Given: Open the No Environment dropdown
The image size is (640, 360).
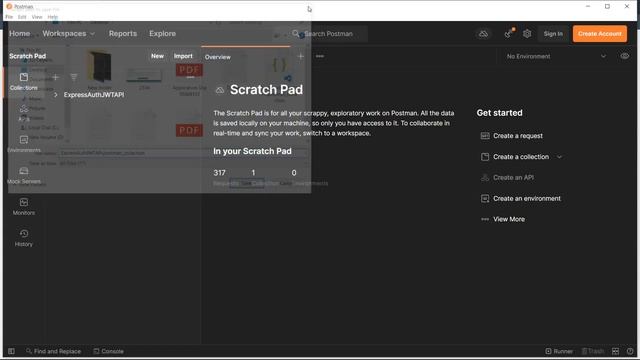Looking at the screenshot, I should pyautogui.click(x=556, y=56).
